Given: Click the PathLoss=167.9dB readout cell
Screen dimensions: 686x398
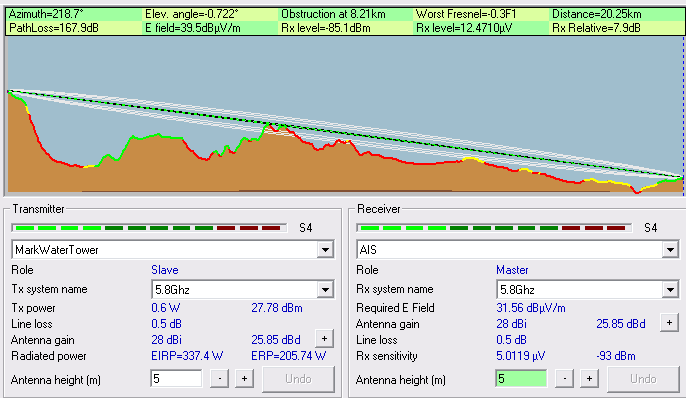Looking at the screenshot, I should [x=54, y=28].
